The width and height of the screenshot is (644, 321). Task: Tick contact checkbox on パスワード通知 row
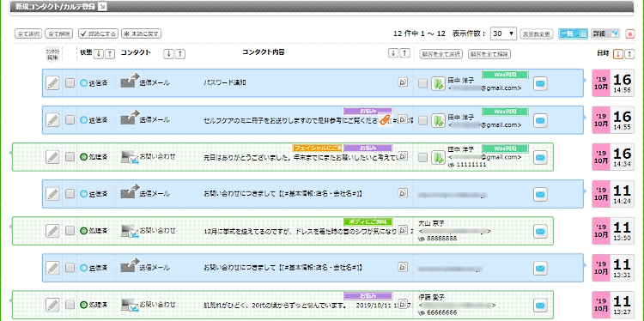click(x=70, y=82)
